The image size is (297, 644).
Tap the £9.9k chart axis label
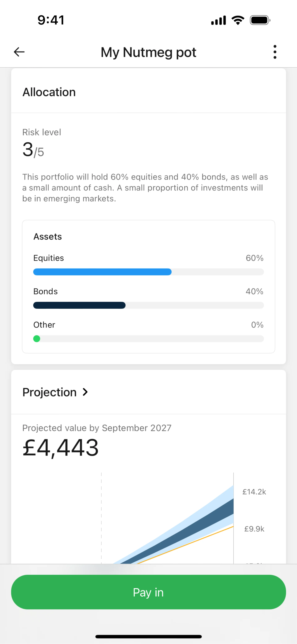[x=254, y=529]
